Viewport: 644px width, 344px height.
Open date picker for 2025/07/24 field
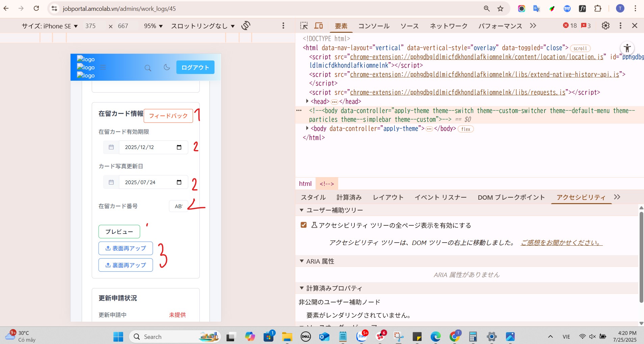(179, 182)
